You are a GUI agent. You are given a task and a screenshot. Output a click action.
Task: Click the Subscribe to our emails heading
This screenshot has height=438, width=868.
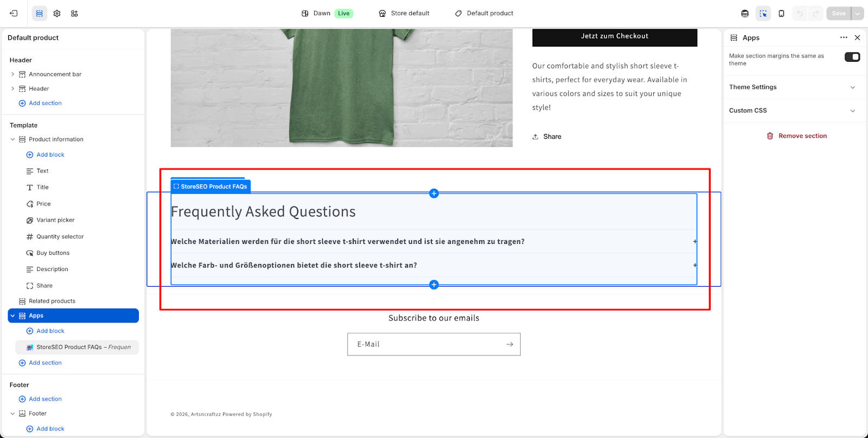pos(434,318)
